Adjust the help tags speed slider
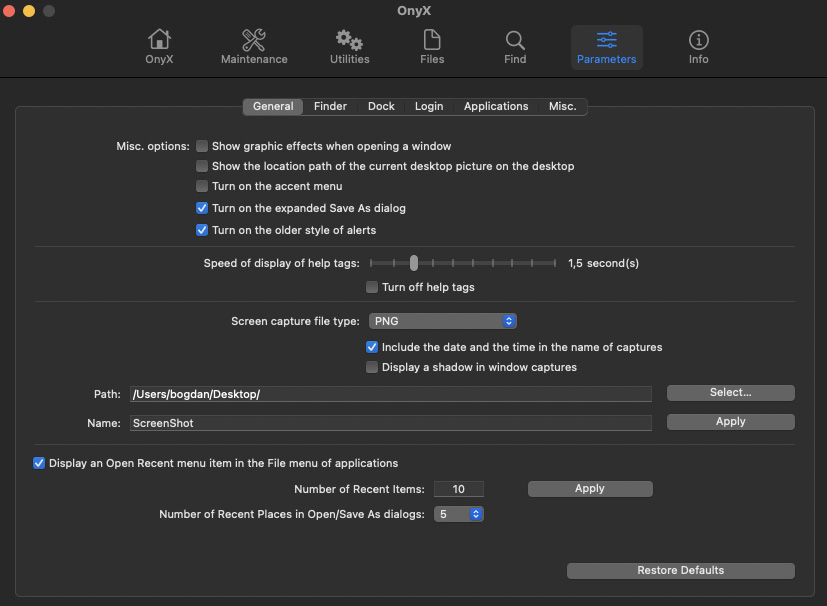Image resolution: width=827 pixels, height=606 pixels. pyautogui.click(x=414, y=263)
